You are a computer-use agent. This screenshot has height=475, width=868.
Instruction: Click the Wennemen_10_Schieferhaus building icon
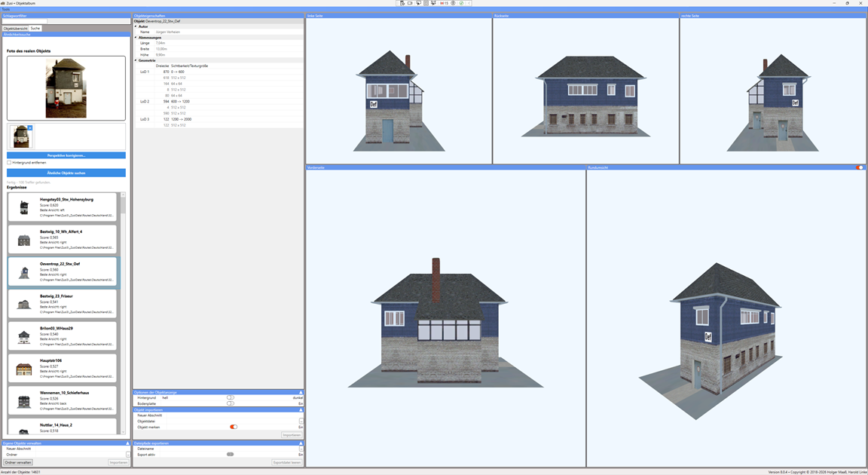[24, 401]
